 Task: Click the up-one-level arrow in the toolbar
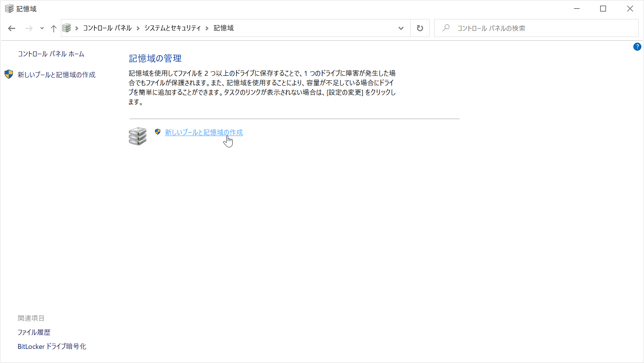[x=53, y=28]
